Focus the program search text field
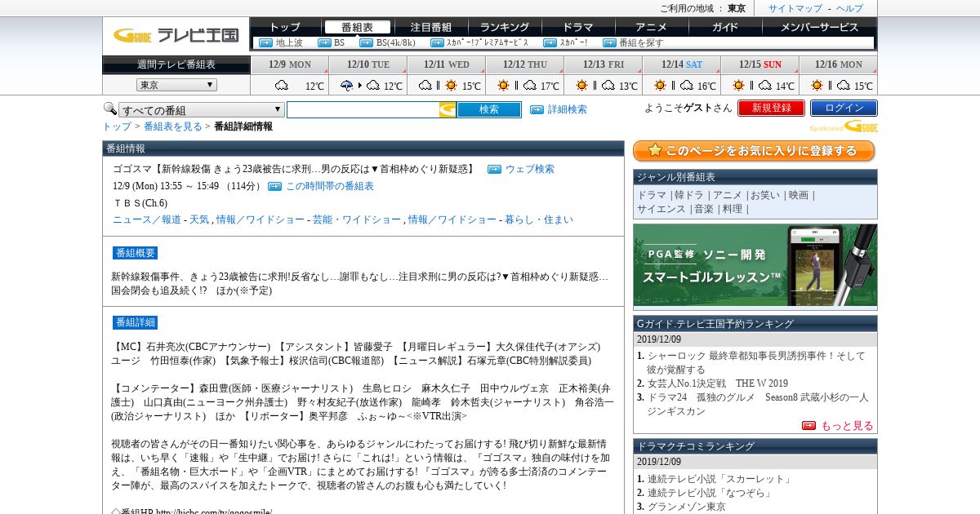Viewport: 980px width, 514px height. [363, 109]
